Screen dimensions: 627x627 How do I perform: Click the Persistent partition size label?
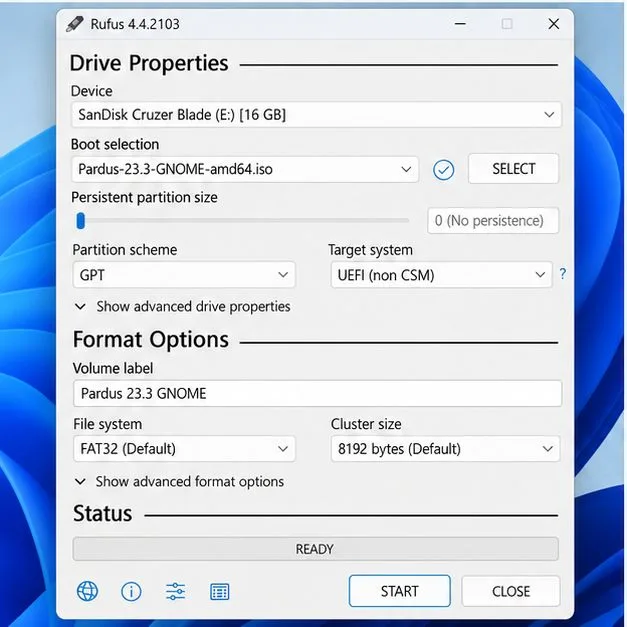(144, 198)
